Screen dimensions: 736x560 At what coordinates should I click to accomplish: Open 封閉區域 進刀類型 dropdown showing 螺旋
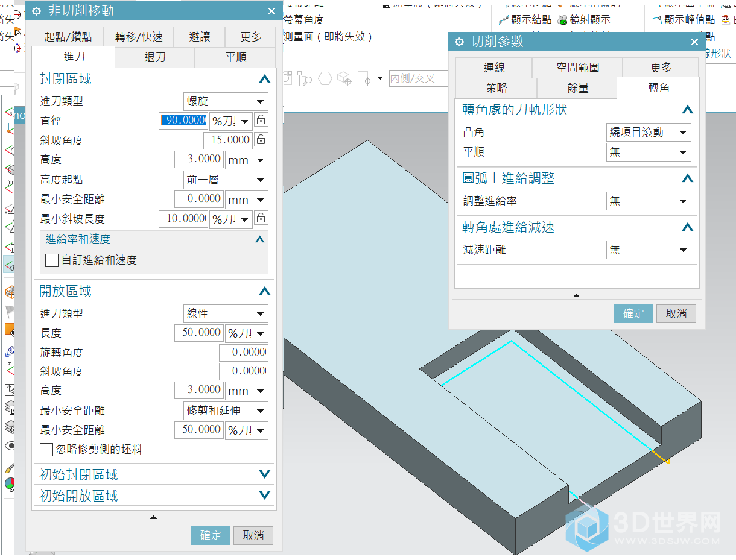(x=226, y=101)
